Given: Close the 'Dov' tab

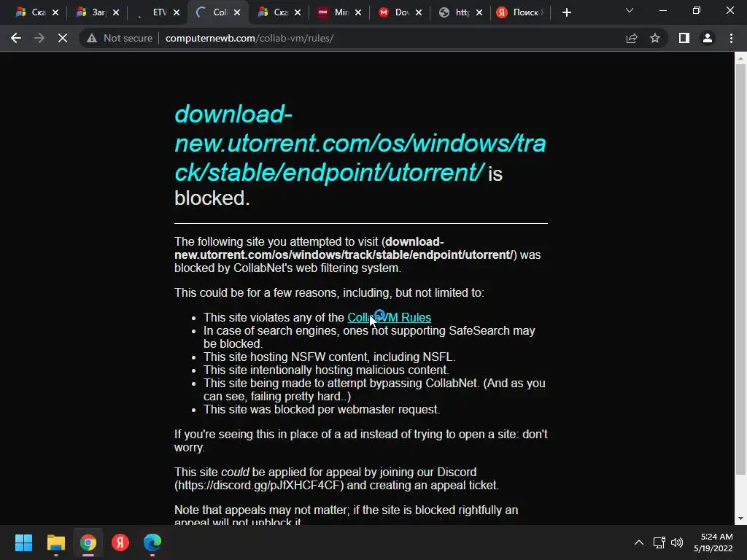Looking at the screenshot, I should pyautogui.click(x=419, y=13).
